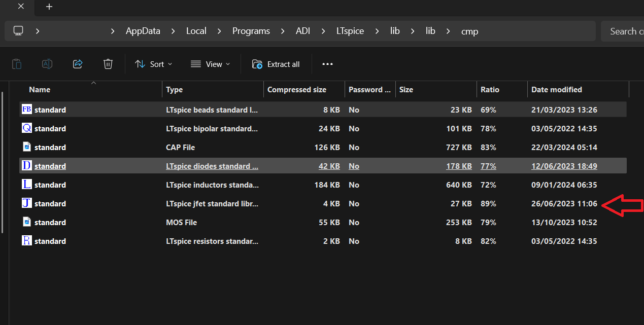Expand chevron after ADI in path
Image resolution: width=644 pixels, height=325 pixels.
pyautogui.click(x=323, y=31)
